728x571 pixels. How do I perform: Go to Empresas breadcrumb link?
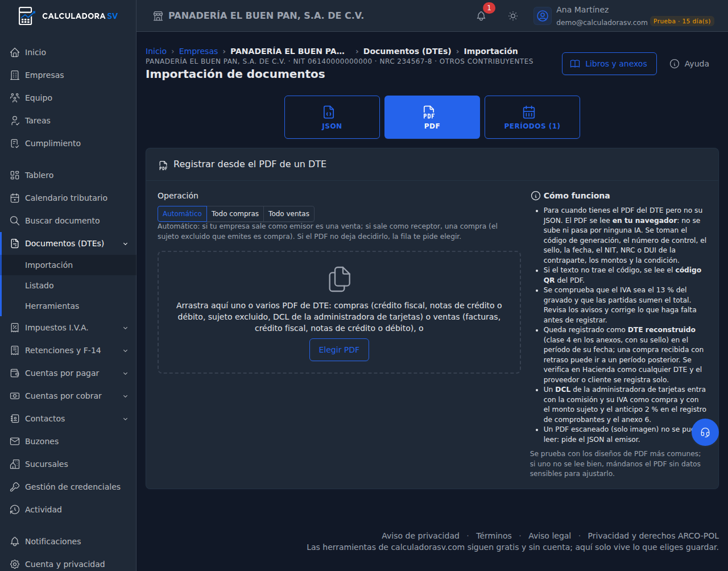pos(198,51)
